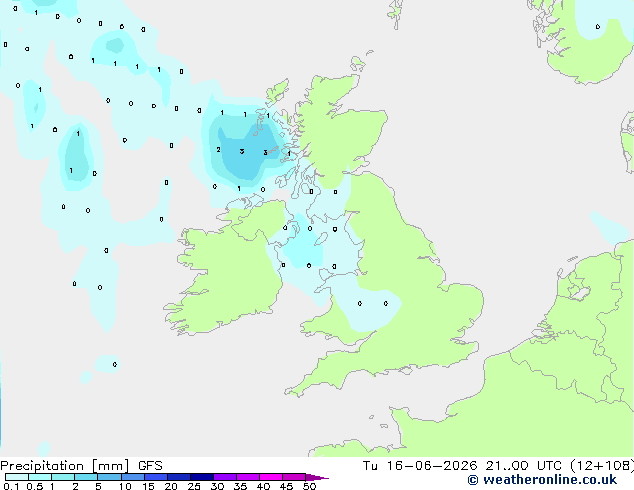
Task: Click the 0.5–1 mm legend color swatch
Action: 40,477
